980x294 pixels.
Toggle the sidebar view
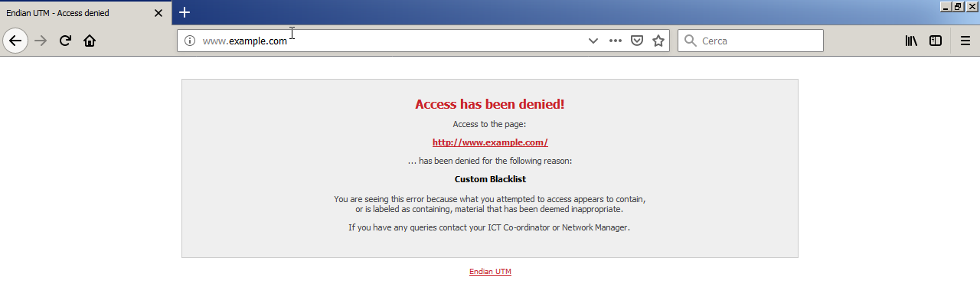pos(936,41)
